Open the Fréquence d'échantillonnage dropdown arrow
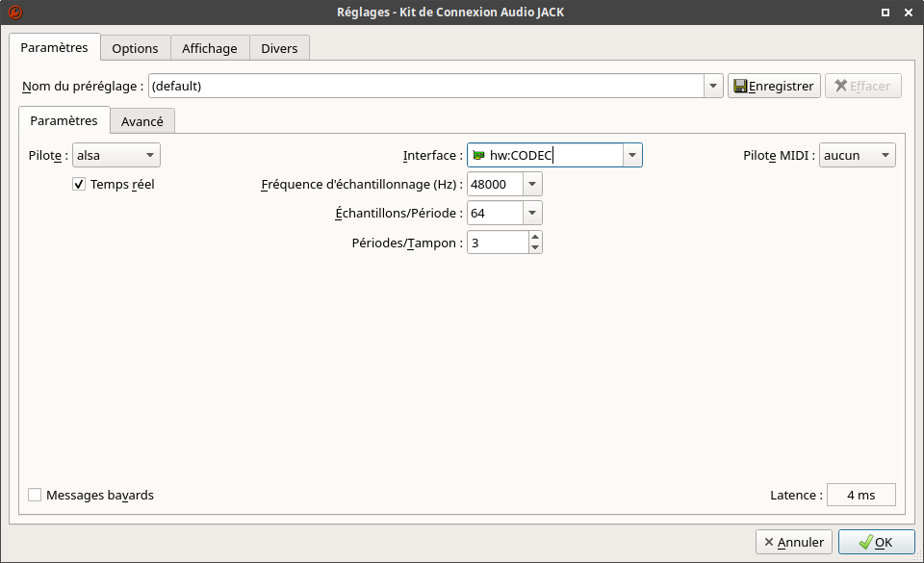 tap(532, 185)
